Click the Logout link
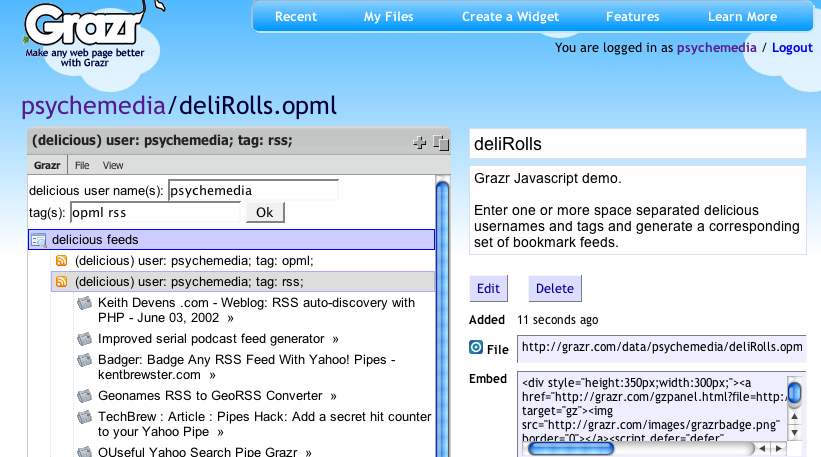Image resolution: width=821 pixels, height=457 pixels. [792, 48]
